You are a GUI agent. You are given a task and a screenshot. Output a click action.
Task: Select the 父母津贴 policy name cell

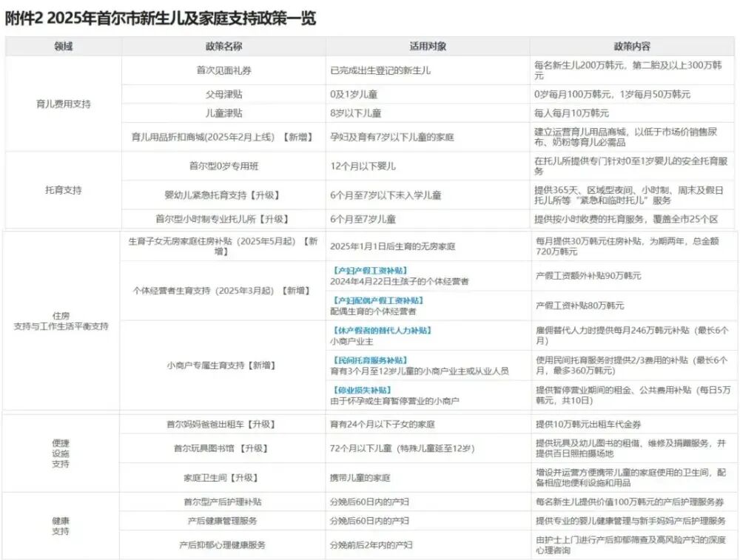pyautogui.click(x=223, y=95)
